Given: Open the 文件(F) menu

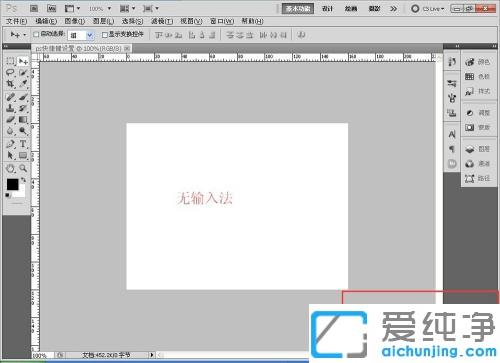Looking at the screenshot, I should click(16, 21).
